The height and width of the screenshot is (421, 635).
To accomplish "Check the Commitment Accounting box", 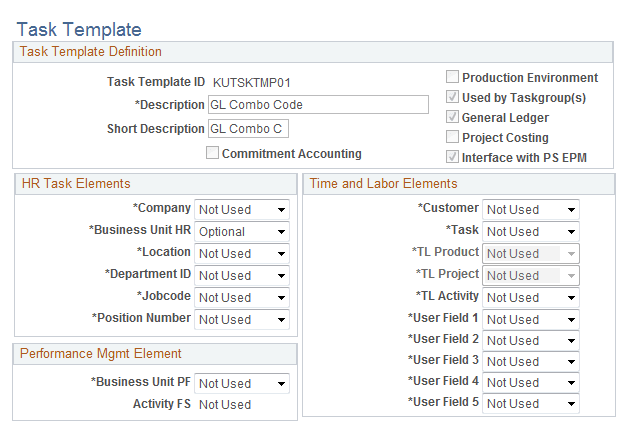I will [x=212, y=154].
